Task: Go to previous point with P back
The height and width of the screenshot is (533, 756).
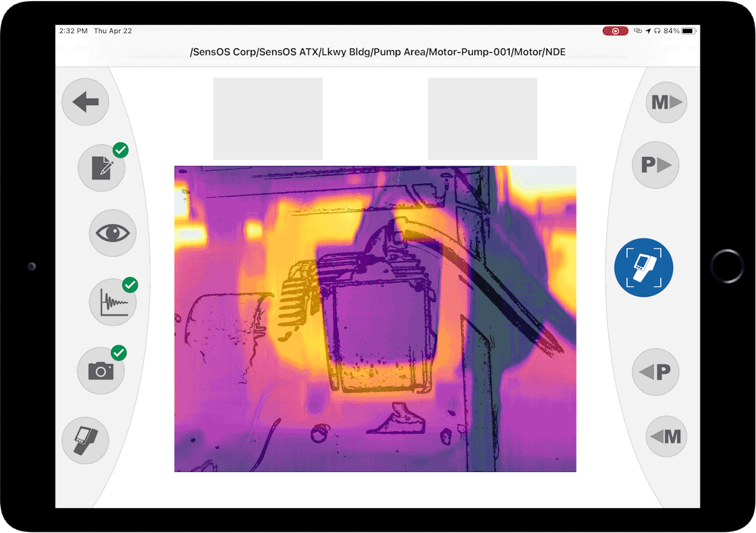Action: [x=655, y=372]
